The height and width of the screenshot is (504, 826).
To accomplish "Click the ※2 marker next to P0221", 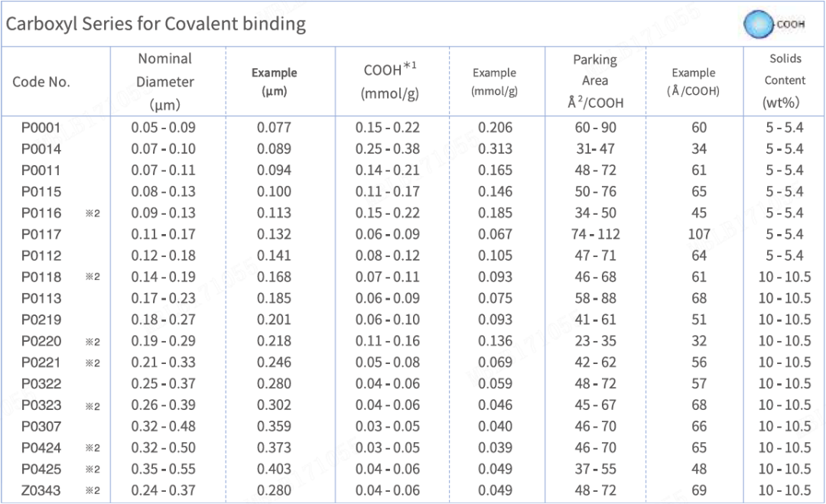I will coord(93,363).
